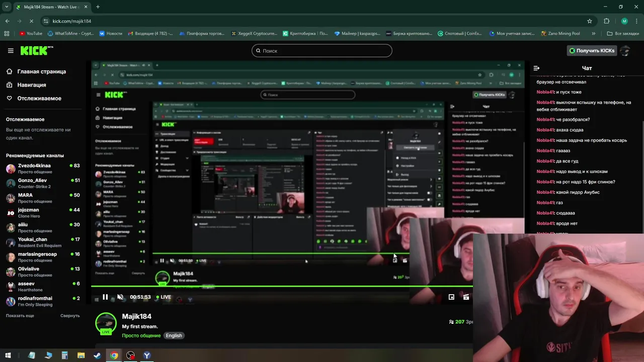
Task: Click the English language tag
Action: pyautogui.click(x=174, y=335)
